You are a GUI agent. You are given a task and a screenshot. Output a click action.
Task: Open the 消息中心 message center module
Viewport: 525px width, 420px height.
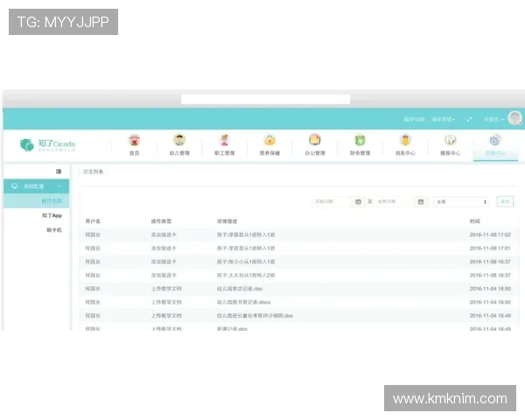pos(405,144)
